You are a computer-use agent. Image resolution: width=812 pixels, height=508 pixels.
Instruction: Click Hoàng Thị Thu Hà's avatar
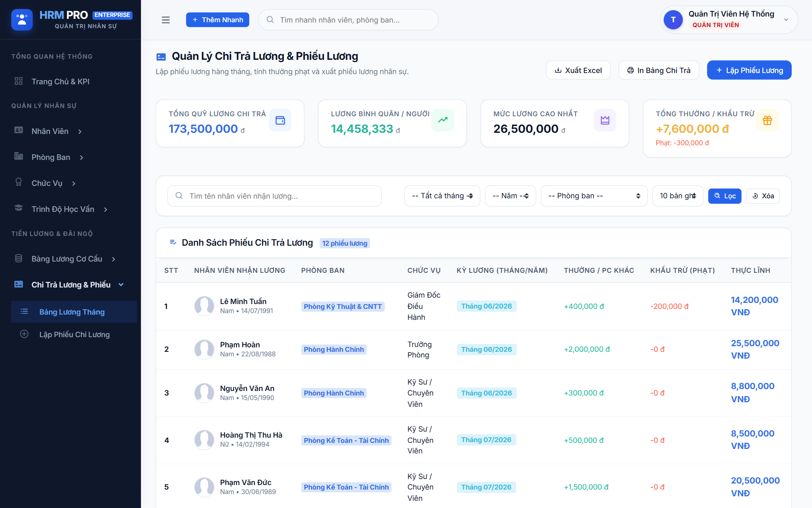tap(205, 440)
